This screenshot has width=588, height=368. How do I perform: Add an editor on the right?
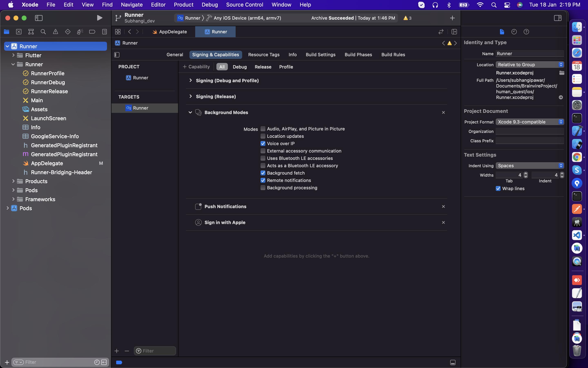454,32
